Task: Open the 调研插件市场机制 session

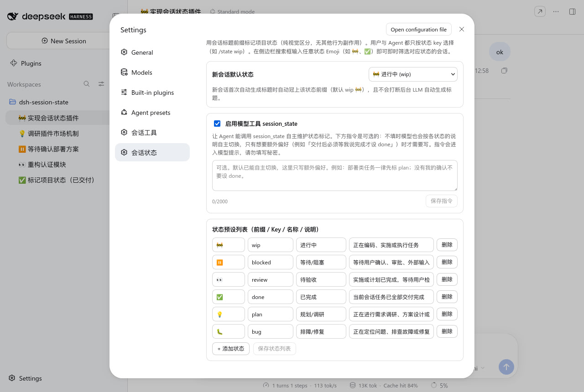Action: 57,134
